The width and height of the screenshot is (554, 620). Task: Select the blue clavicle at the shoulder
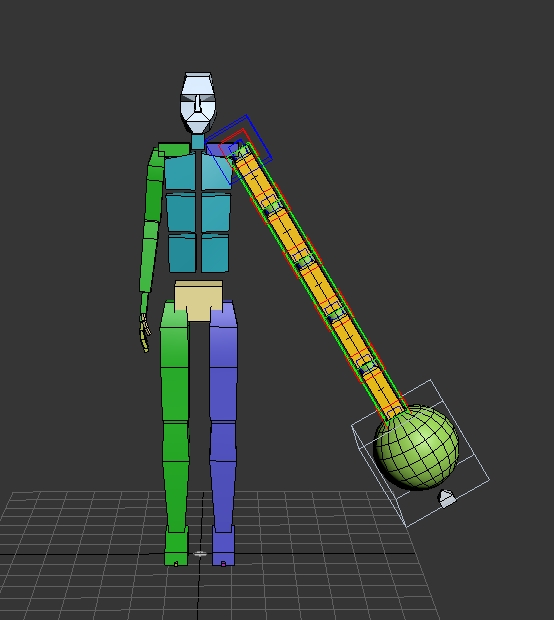click(221, 149)
